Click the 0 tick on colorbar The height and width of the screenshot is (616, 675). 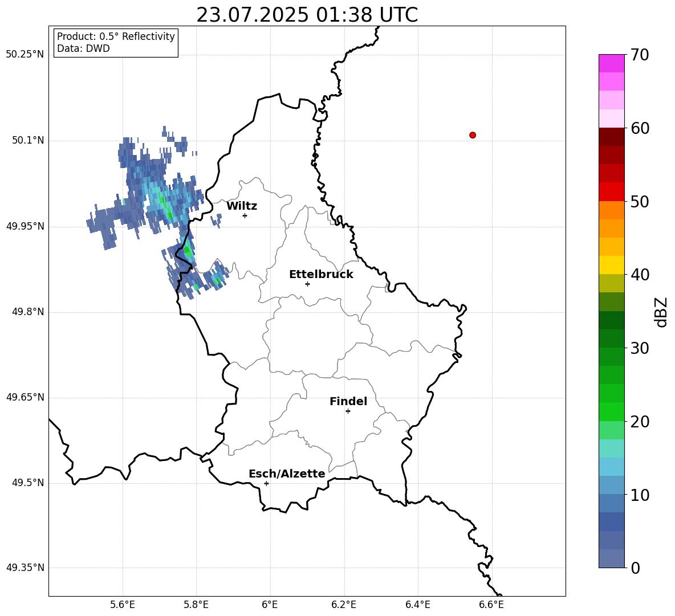tap(636, 568)
